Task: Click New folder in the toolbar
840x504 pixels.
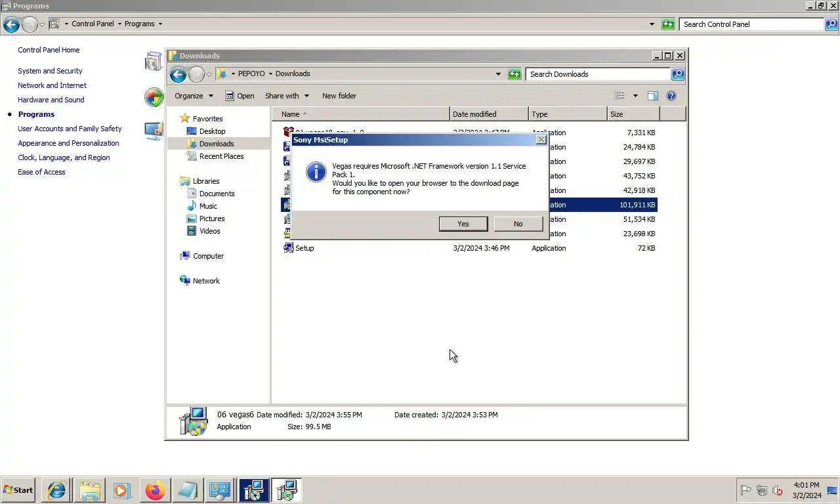Action: pos(339,96)
